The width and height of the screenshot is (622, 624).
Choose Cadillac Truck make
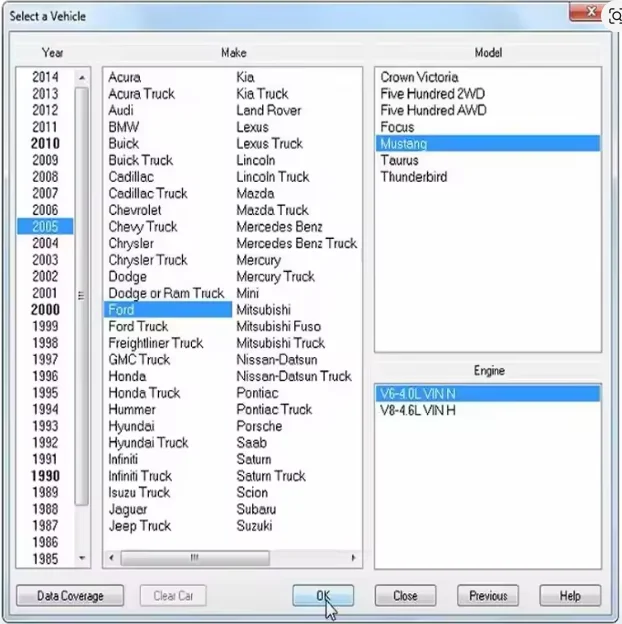(x=148, y=193)
